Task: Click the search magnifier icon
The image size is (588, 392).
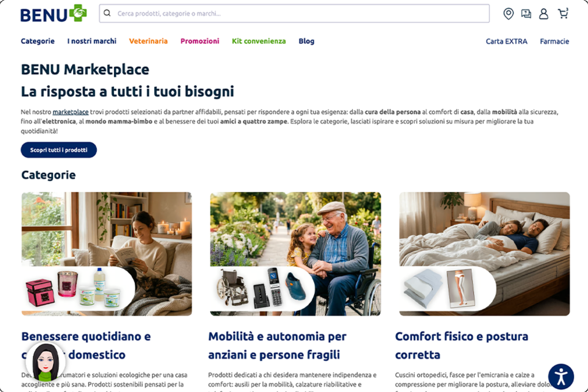Action: [107, 13]
